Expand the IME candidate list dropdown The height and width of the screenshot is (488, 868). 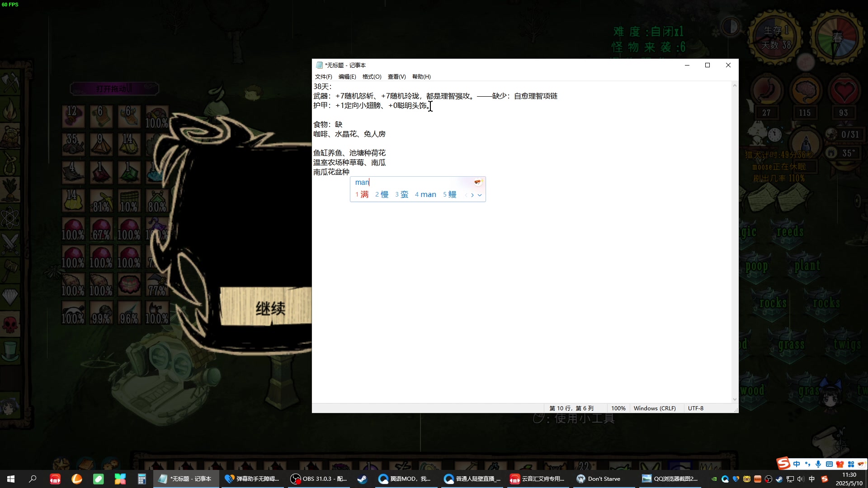[x=480, y=195]
